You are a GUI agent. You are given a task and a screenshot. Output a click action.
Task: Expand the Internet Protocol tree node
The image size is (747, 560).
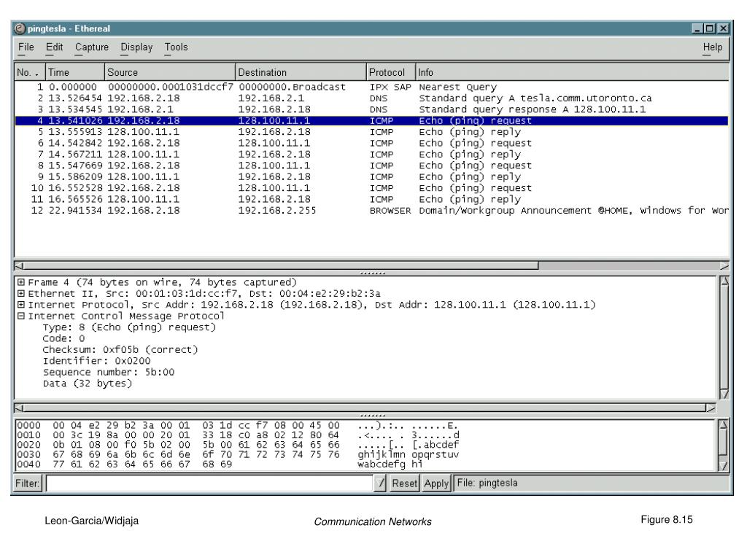click(x=21, y=304)
